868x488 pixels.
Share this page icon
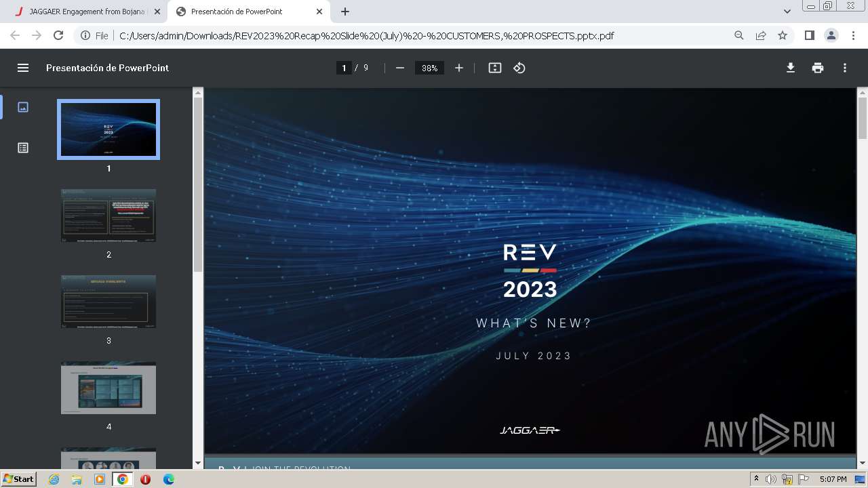761,35
